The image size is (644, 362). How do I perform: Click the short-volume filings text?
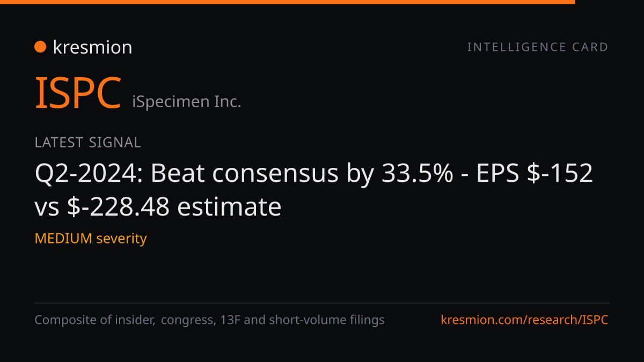(x=326, y=320)
